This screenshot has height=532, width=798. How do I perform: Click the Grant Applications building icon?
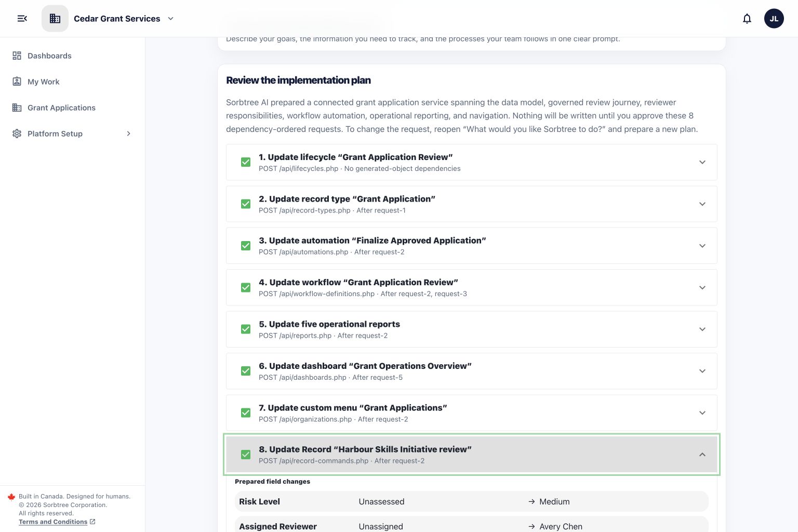point(17,108)
